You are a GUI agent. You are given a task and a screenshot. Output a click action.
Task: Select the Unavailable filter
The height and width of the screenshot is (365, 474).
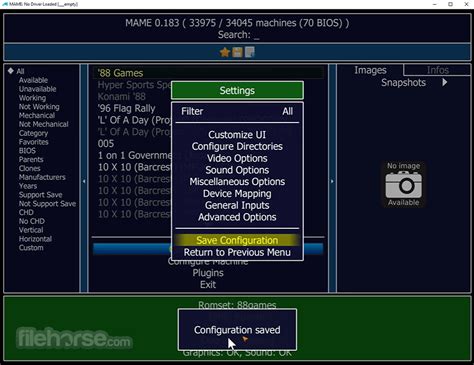pos(37,89)
